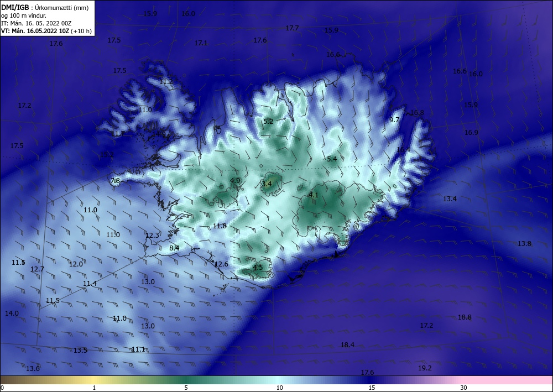Click the 18.4 value on the map
The width and height of the screenshot is (553, 392).
click(347, 345)
